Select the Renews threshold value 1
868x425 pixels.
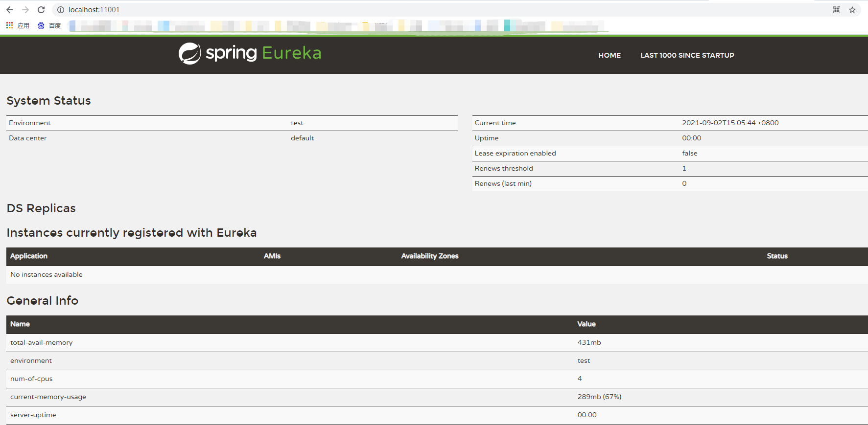(x=684, y=168)
